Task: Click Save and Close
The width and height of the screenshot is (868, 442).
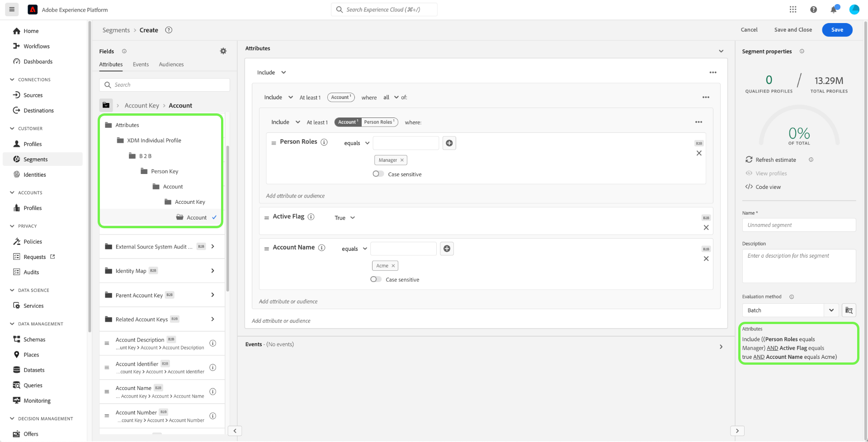Action: click(793, 30)
